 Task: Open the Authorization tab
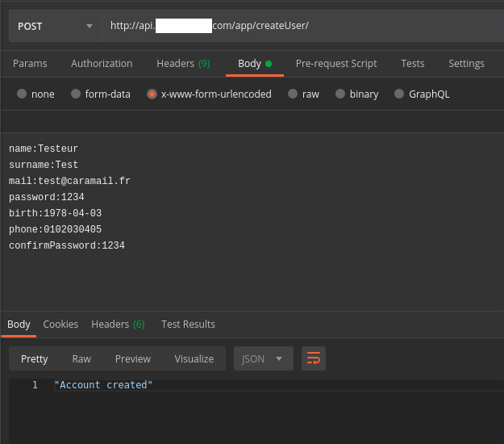click(102, 64)
